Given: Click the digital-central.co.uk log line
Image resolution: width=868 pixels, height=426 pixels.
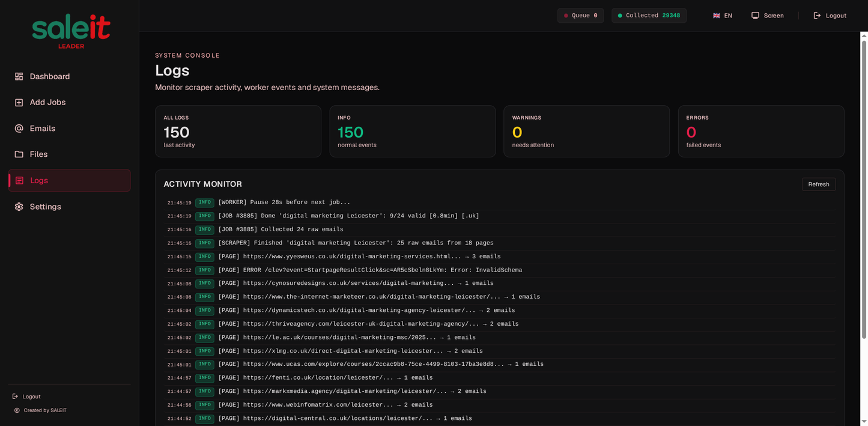Looking at the screenshot, I should [500, 419].
